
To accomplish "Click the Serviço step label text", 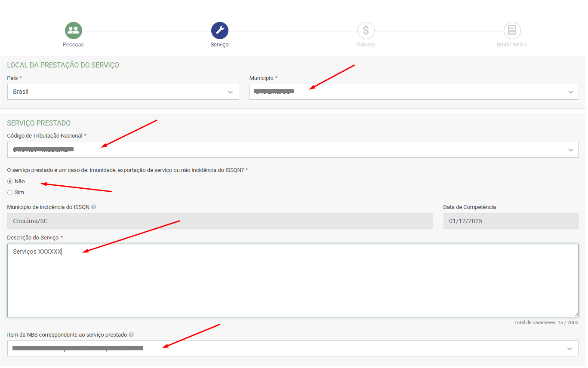I will pyautogui.click(x=219, y=45).
